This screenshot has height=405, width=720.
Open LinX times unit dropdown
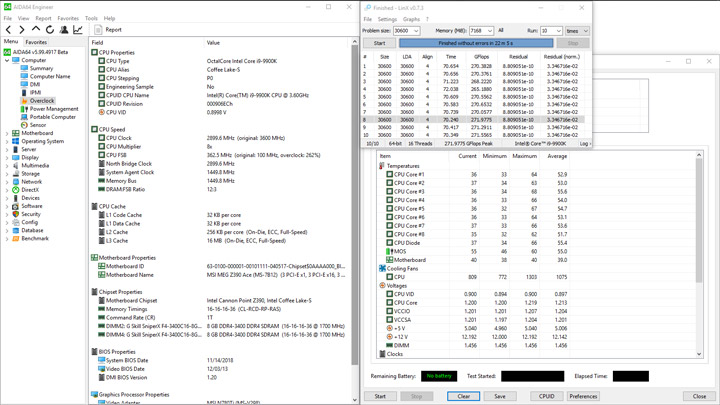pos(577,31)
